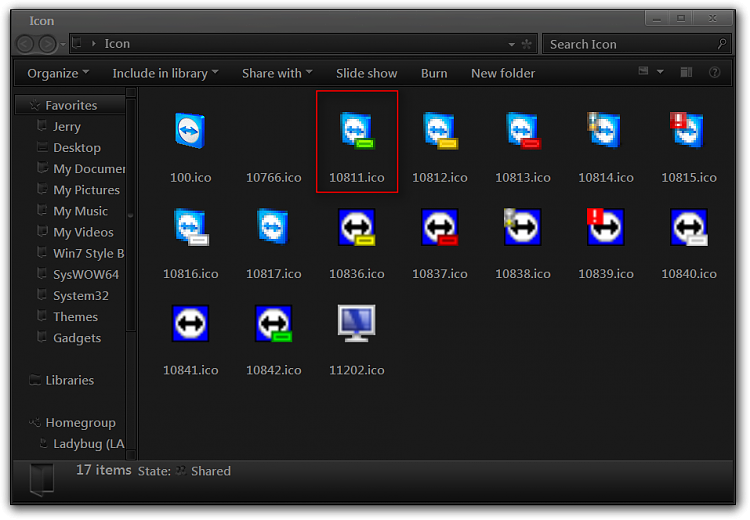Open the Include in library dropdown
Screen dimensions: 750x520
point(165,73)
